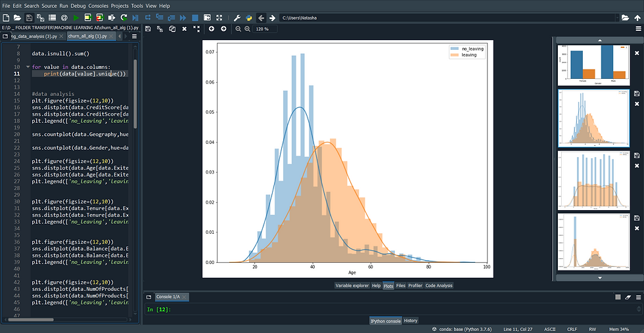The image size is (644, 333).
Task: Save the plot using Plots pane icon
Action: pos(148,29)
